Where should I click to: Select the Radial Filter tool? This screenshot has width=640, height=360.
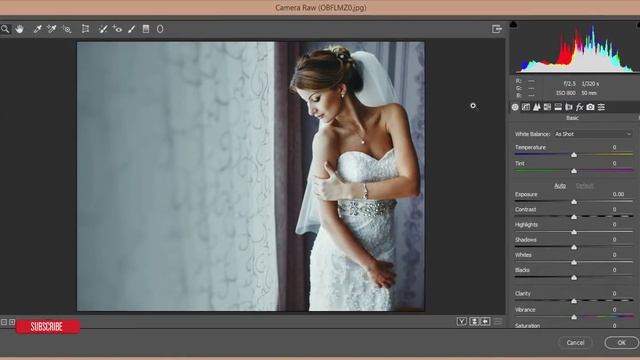160,29
